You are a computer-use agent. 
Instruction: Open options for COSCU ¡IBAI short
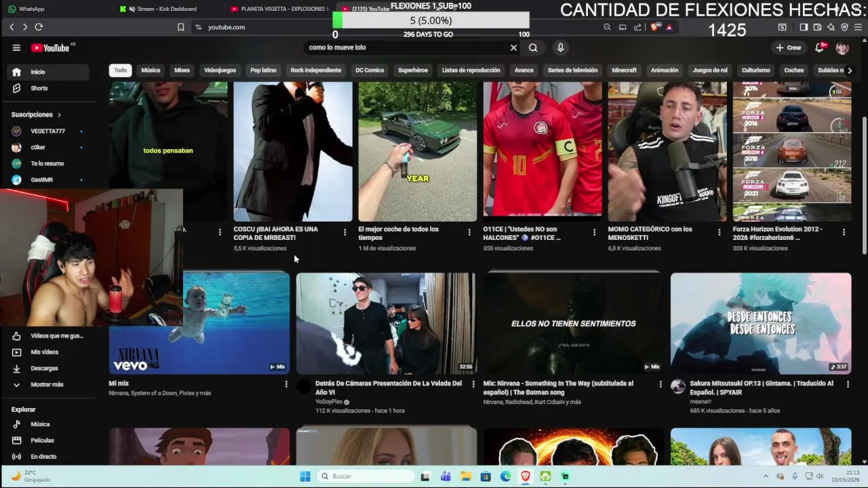(344, 232)
